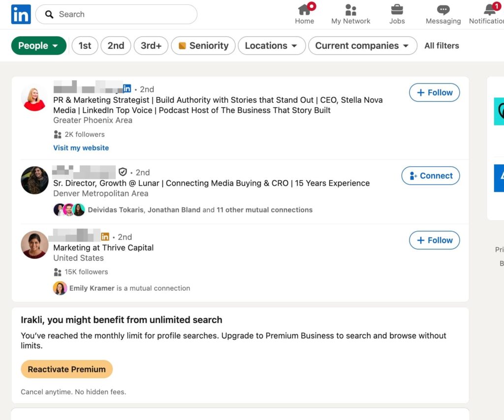Open the Visit my website link
This screenshot has width=504, height=420.
tap(81, 148)
